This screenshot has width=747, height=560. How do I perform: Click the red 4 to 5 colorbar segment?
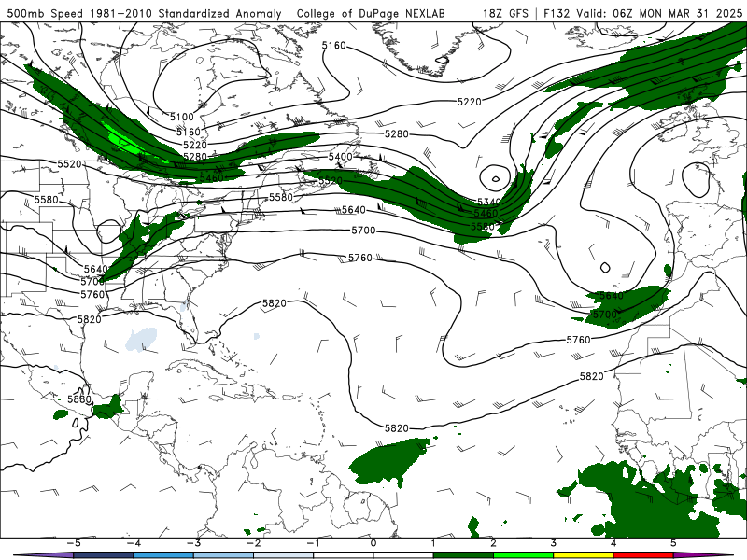pyautogui.click(x=643, y=555)
